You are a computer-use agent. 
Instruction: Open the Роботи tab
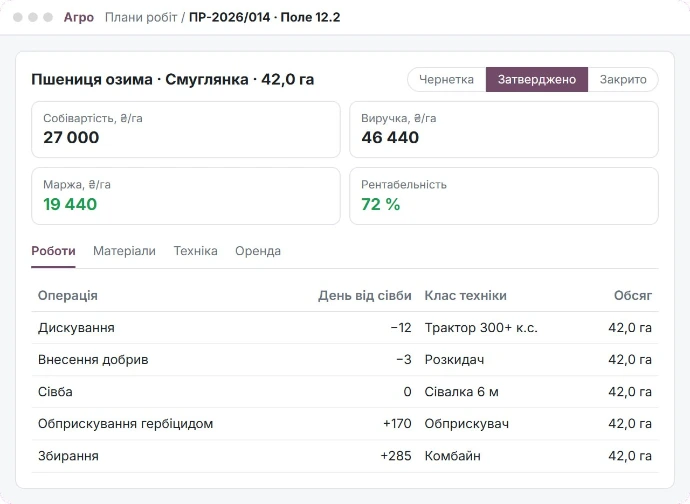point(53,251)
